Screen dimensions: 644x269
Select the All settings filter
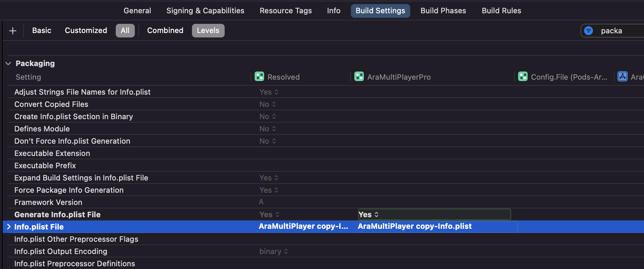point(125,30)
